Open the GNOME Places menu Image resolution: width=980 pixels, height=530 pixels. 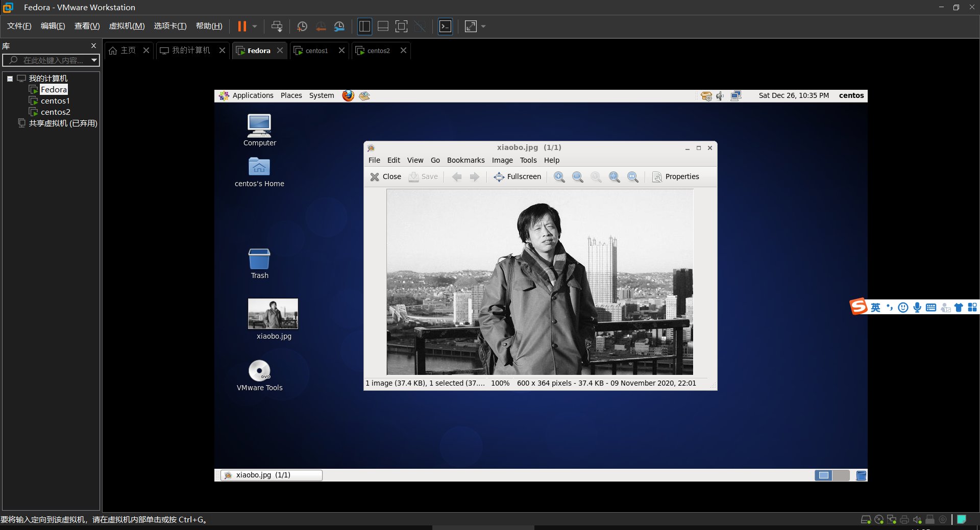coord(291,95)
